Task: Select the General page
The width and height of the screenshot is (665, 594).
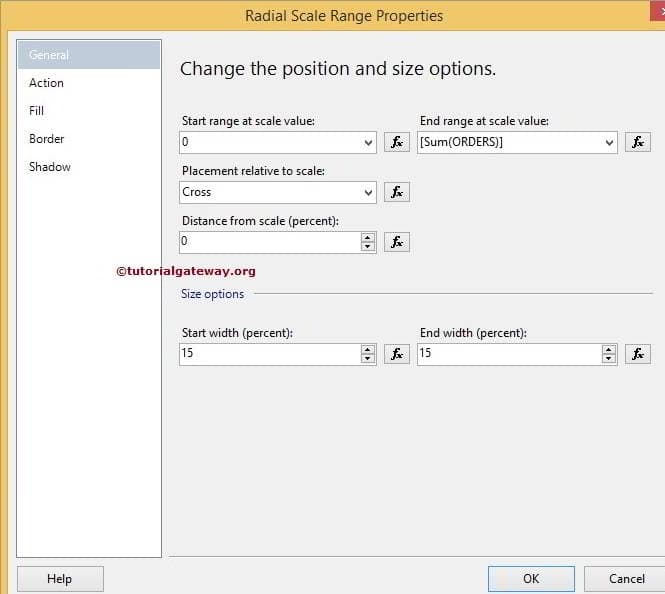Action: [89, 55]
